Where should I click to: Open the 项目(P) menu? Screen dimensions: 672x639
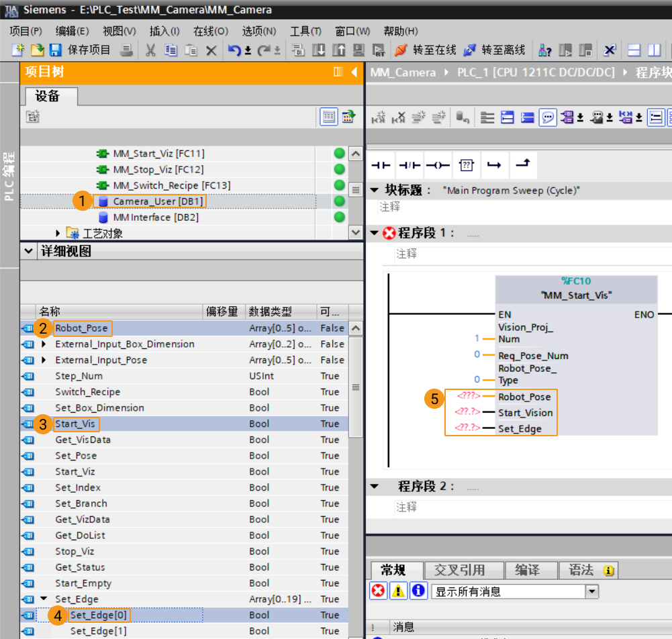pyautogui.click(x=26, y=32)
